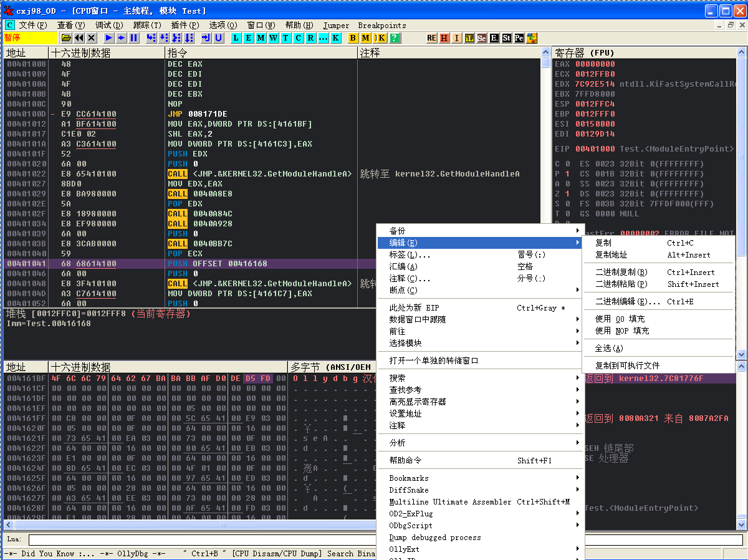Expand the 查找参考 submenu
748x560 pixels.
point(480,390)
